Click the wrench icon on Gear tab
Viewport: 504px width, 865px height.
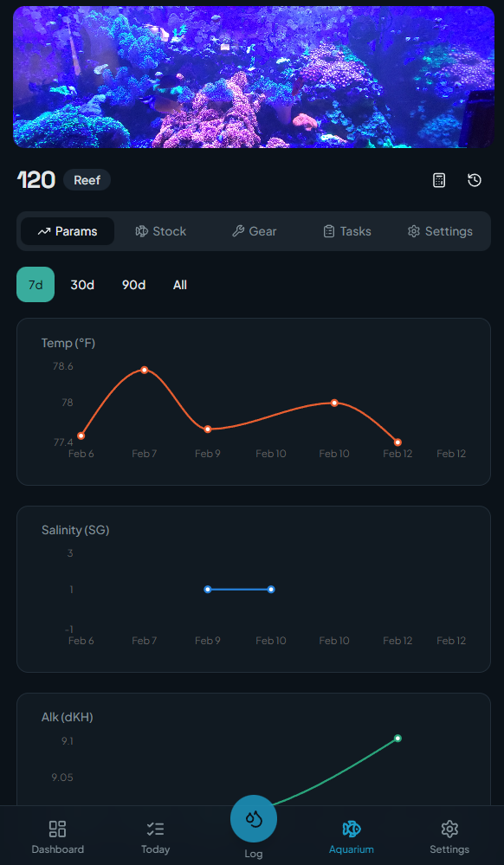tap(238, 231)
